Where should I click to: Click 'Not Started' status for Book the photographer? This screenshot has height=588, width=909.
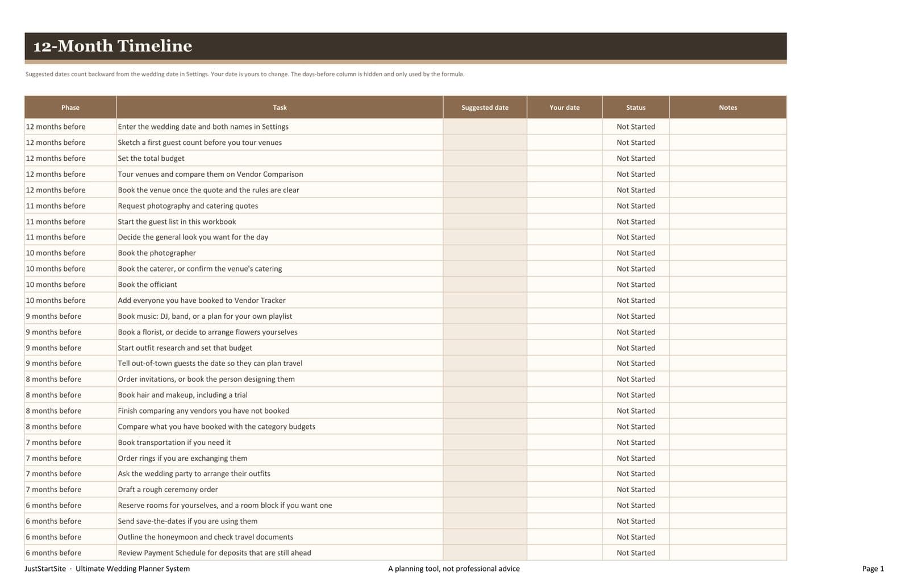point(636,253)
